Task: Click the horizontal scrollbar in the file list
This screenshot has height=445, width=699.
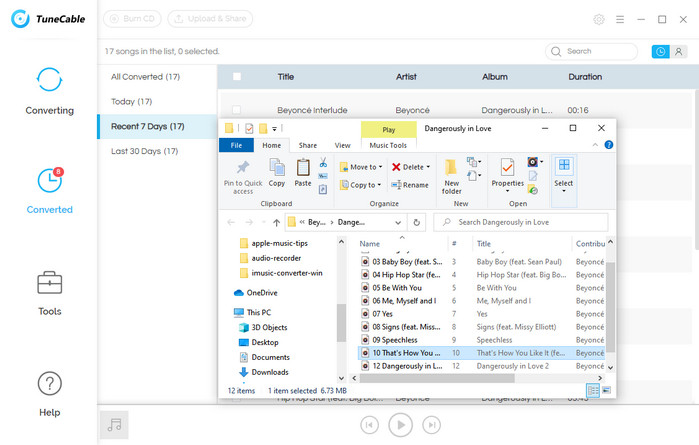Action: tap(437, 378)
